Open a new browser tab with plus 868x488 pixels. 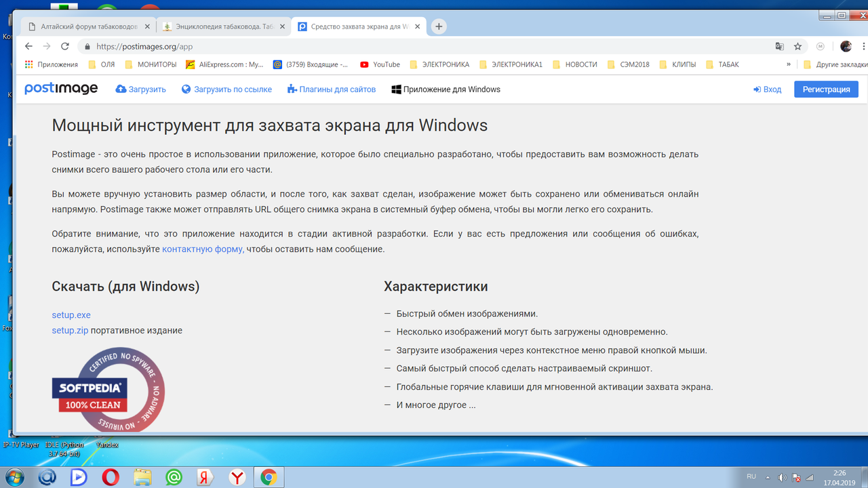pos(439,26)
